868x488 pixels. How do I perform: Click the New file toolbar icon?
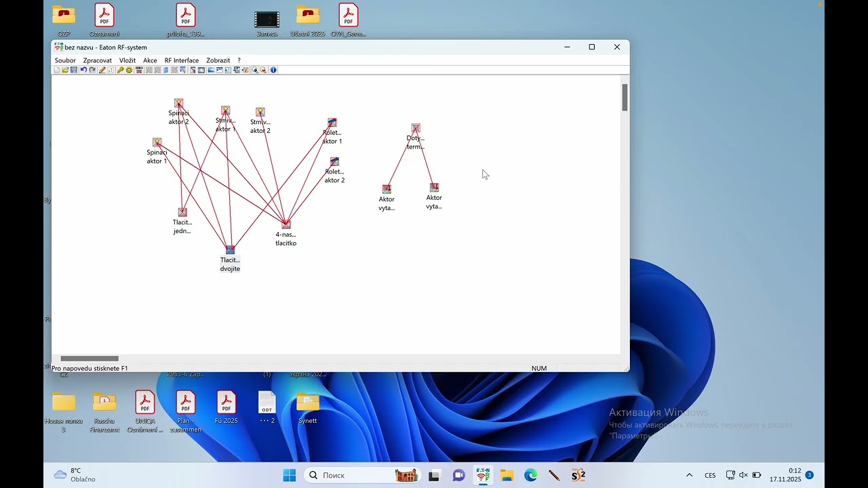pos(57,70)
